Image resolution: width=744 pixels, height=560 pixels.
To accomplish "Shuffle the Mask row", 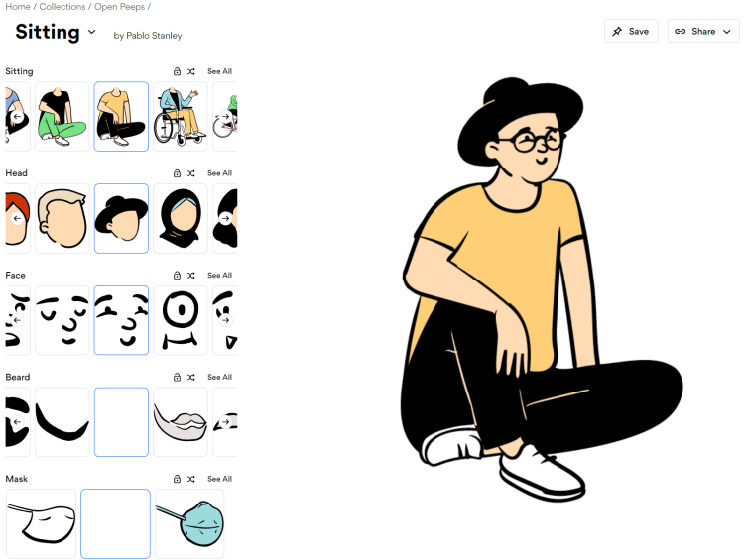I will point(190,479).
